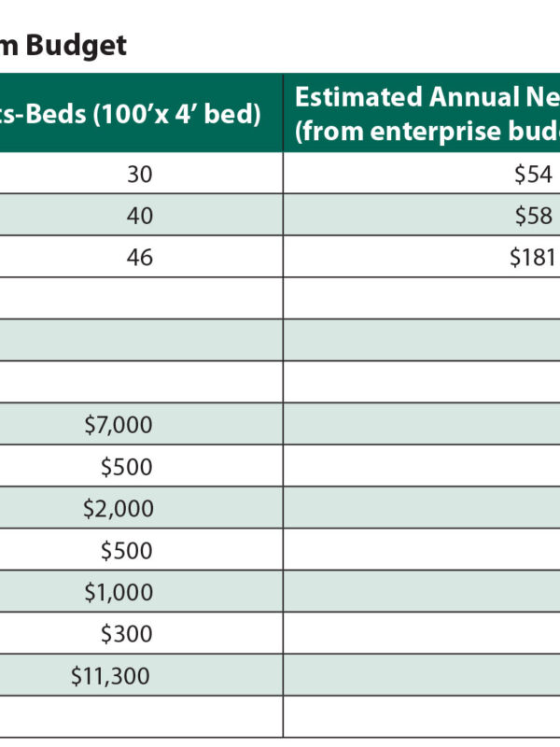Viewport: 560px width, 747px height.
Task: Click the empty cell directly below 46
Action: tap(140, 298)
